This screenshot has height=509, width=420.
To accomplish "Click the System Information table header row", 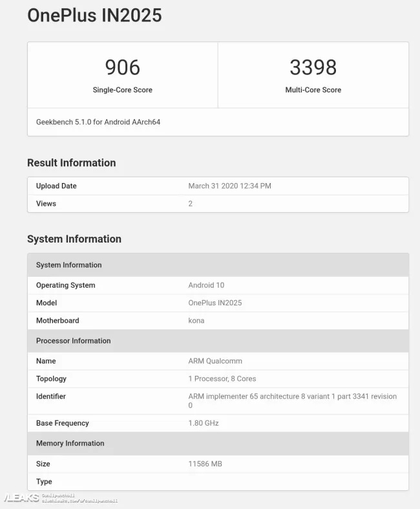I will pos(218,265).
